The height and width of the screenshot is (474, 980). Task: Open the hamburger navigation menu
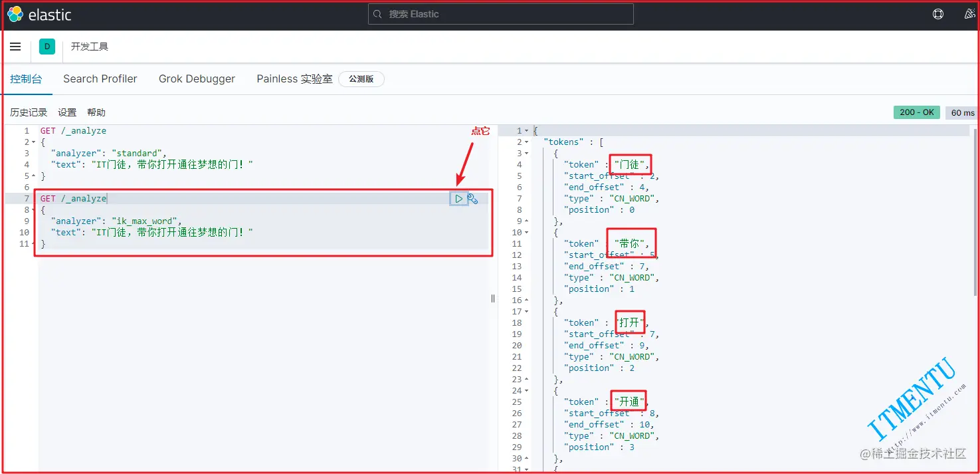click(15, 47)
